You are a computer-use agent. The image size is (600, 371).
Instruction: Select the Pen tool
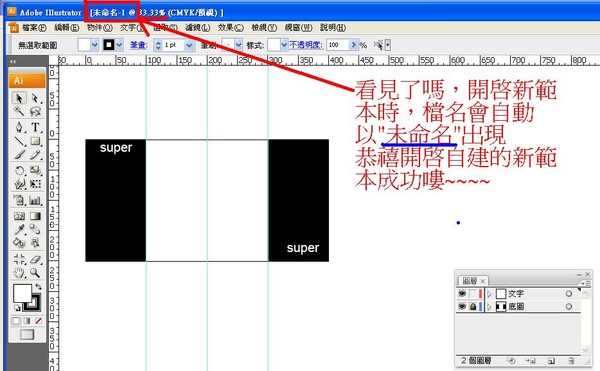point(19,127)
